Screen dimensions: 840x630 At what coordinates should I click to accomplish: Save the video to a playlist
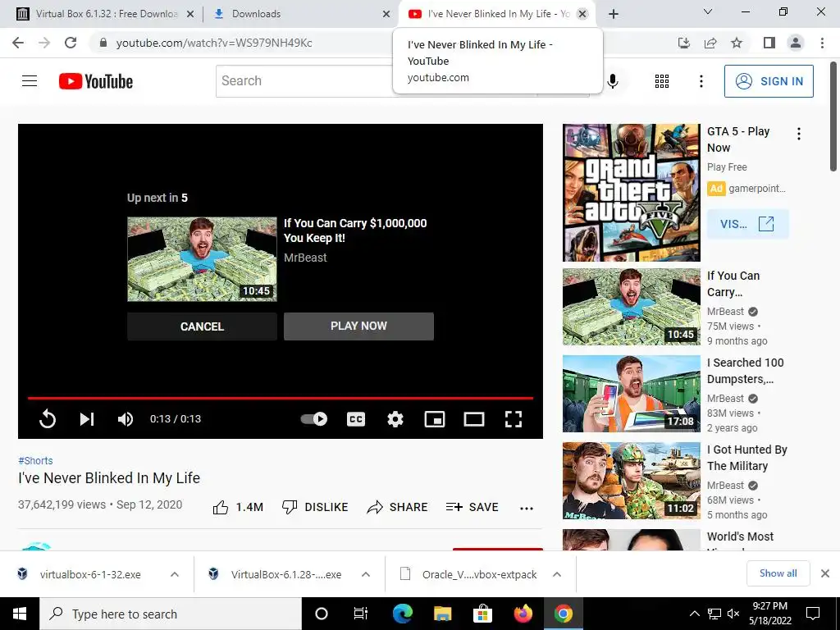[x=472, y=507]
